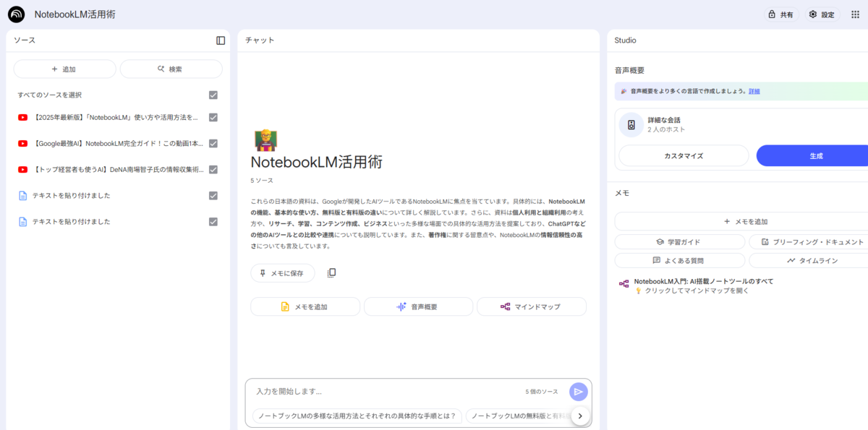Uncheck the Google最強AI source checkbox
The width and height of the screenshot is (868, 430).
[x=213, y=143]
